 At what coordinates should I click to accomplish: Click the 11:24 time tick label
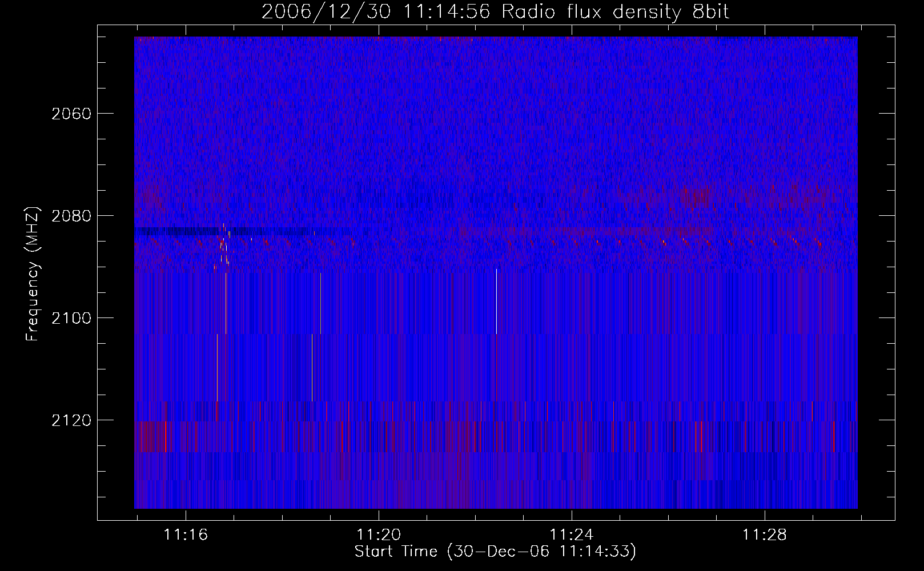coord(572,534)
